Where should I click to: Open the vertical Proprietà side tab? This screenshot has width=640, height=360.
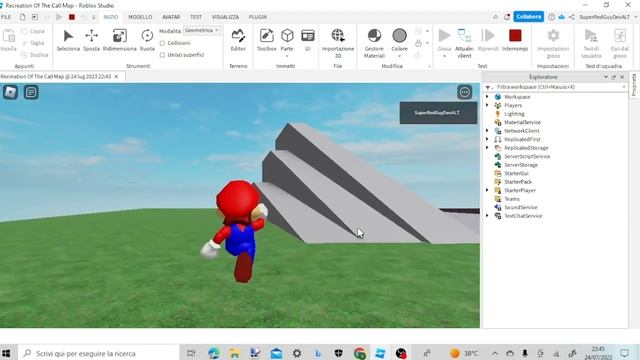634,85
